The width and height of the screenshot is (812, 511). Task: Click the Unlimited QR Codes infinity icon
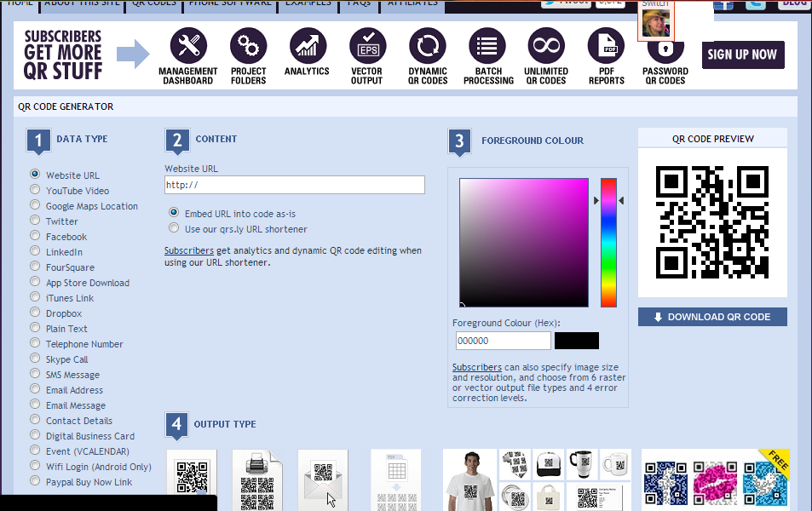click(546, 45)
